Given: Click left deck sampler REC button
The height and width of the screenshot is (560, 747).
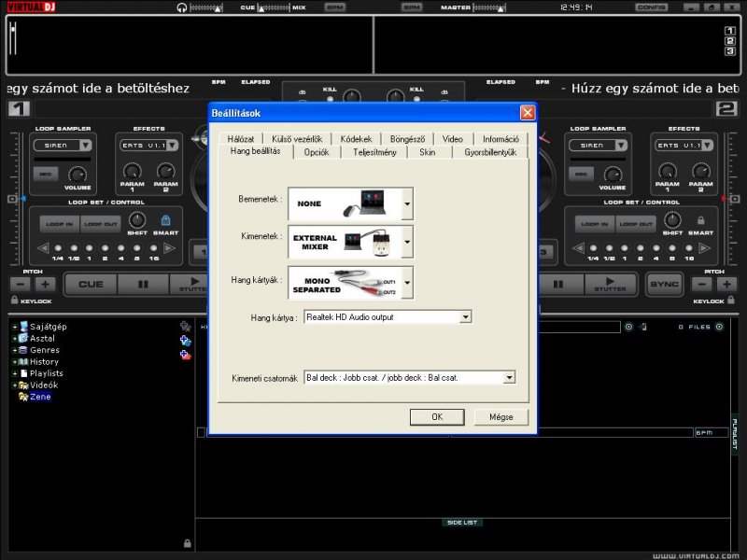Looking at the screenshot, I should coord(46,175).
